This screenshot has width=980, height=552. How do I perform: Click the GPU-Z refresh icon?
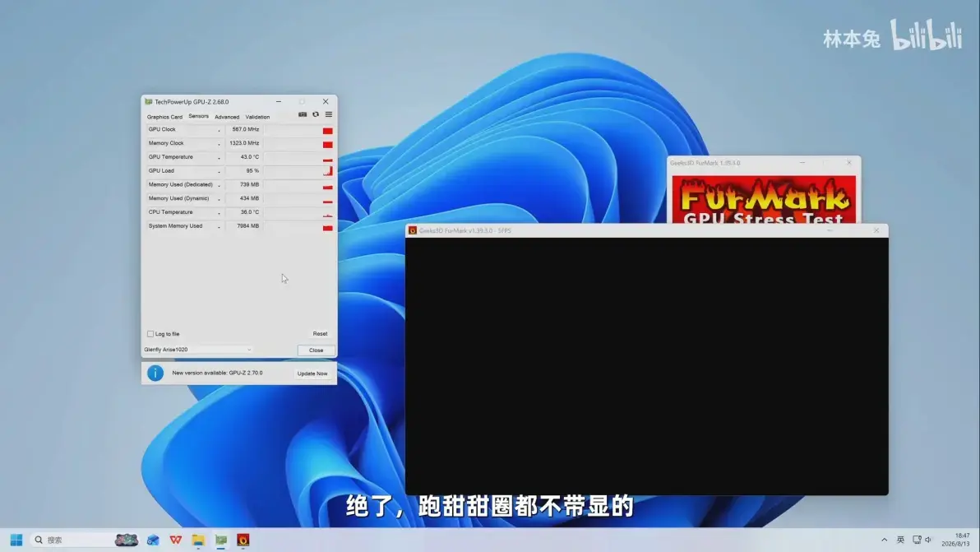tap(316, 114)
